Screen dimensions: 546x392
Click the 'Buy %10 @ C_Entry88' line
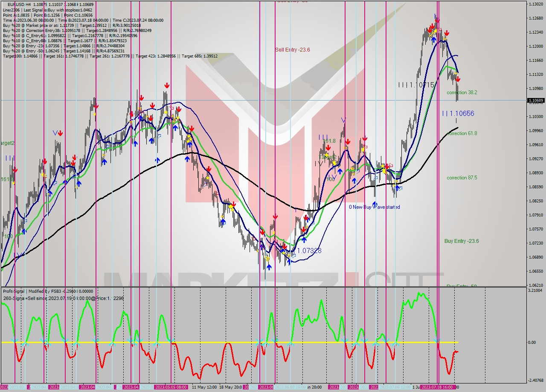pyautogui.click(x=64, y=40)
